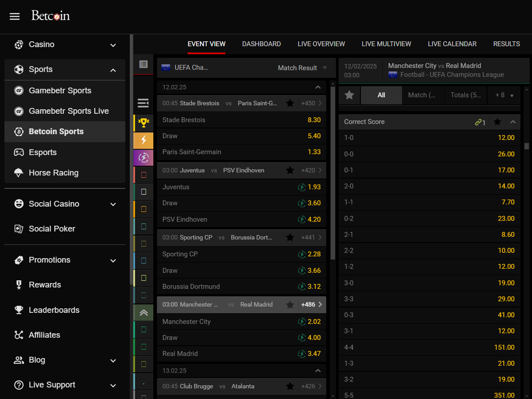Collapse the 12.02.25 date group

pyautogui.click(x=317, y=87)
